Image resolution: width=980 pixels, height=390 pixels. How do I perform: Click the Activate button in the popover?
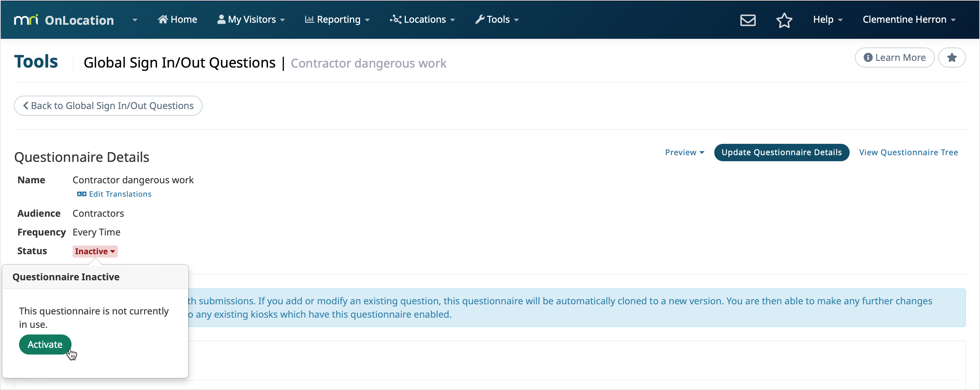click(x=44, y=344)
